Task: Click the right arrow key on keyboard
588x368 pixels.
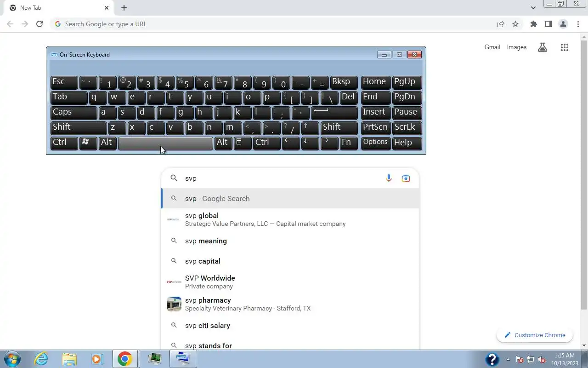Action: point(330,143)
